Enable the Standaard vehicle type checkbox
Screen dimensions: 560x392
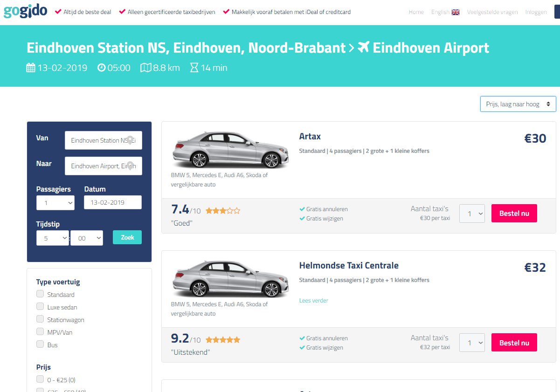pyautogui.click(x=40, y=294)
